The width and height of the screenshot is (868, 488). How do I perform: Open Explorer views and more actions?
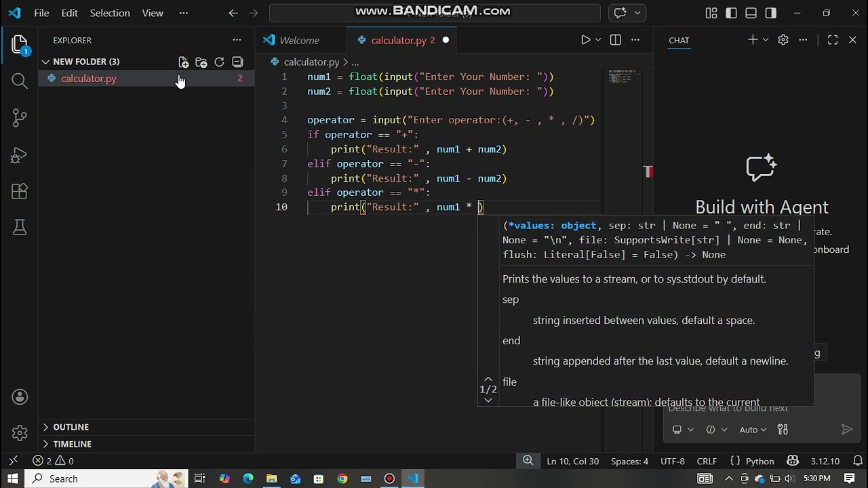[237, 40]
